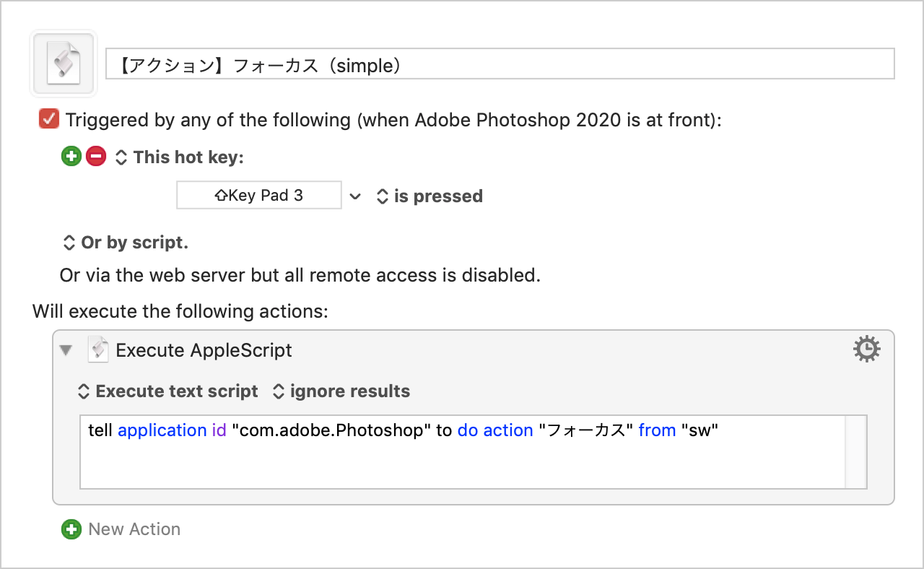Screen dimensions: 924x569
Task: Click the script editor scrollbar track
Action: [x=856, y=452]
